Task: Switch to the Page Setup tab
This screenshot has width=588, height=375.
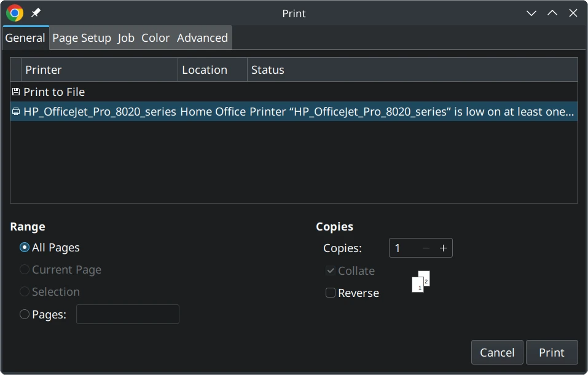Action: [82, 37]
